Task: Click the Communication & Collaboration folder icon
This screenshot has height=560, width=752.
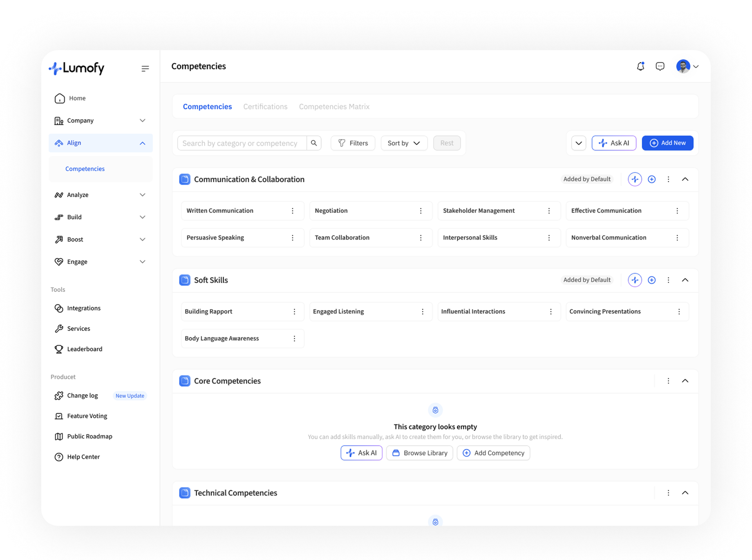Action: point(184,179)
